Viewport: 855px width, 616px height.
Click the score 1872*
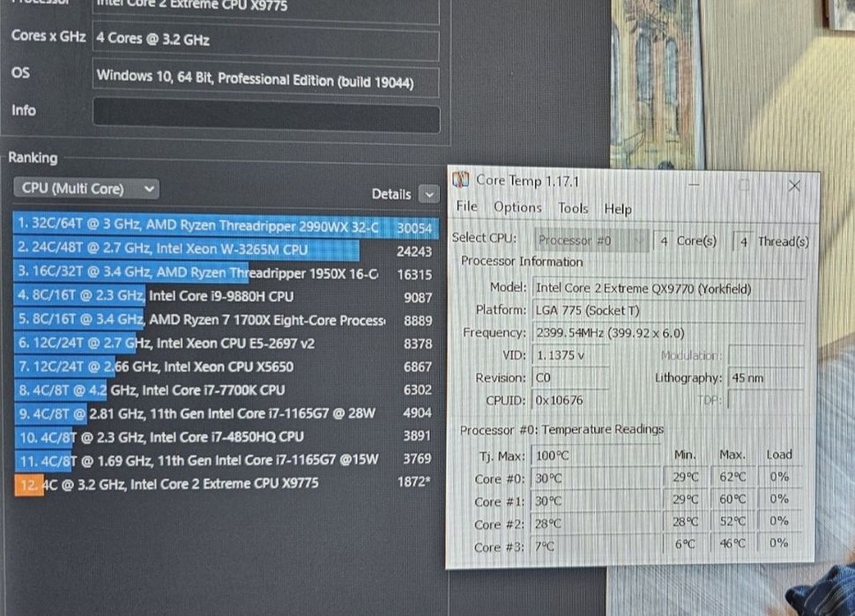[414, 481]
